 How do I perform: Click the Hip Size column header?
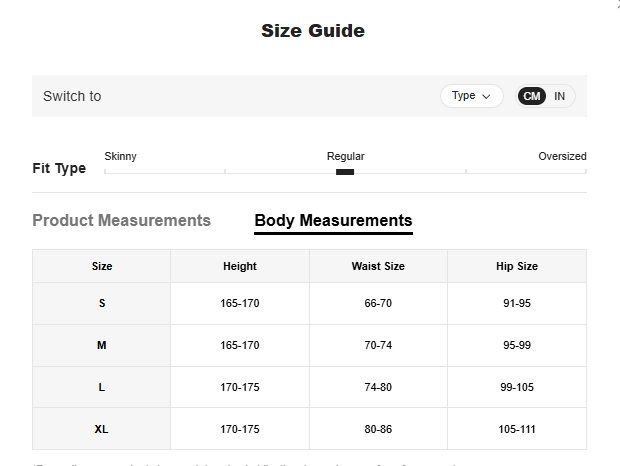click(x=517, y=266)
